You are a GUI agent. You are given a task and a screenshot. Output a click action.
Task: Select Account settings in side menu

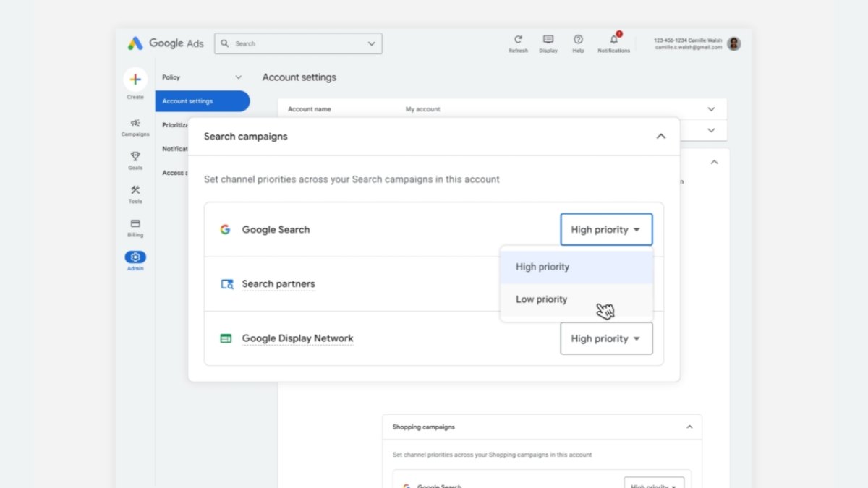point(203,101)
